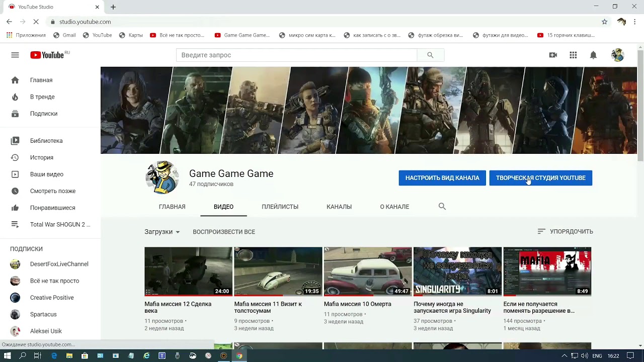Image resolution: width=644 pixels, height=362 pixels.
Task: Open 15 горячих клавиш bookmark
Action: [x=566, y=35]
